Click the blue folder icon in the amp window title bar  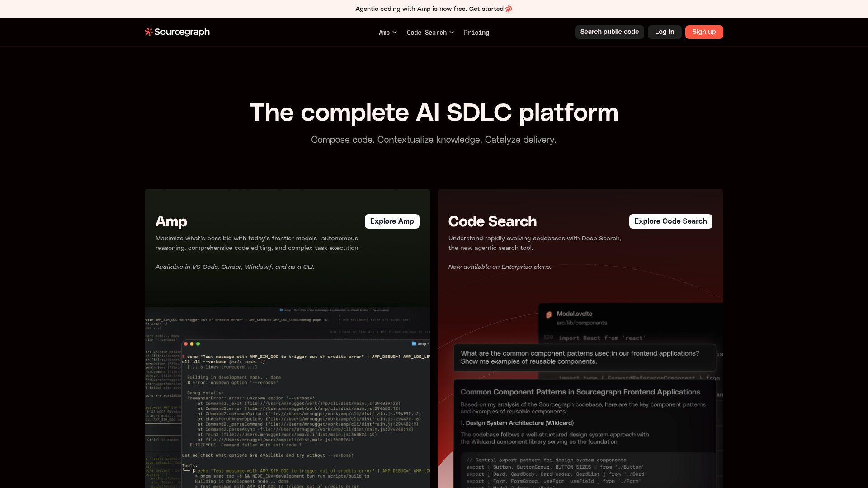point(414,343)
